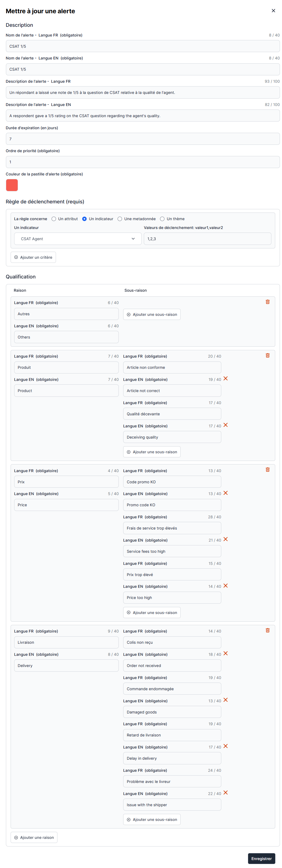
Task: Focus the expiration duration field
Action: tap(142, 139)
